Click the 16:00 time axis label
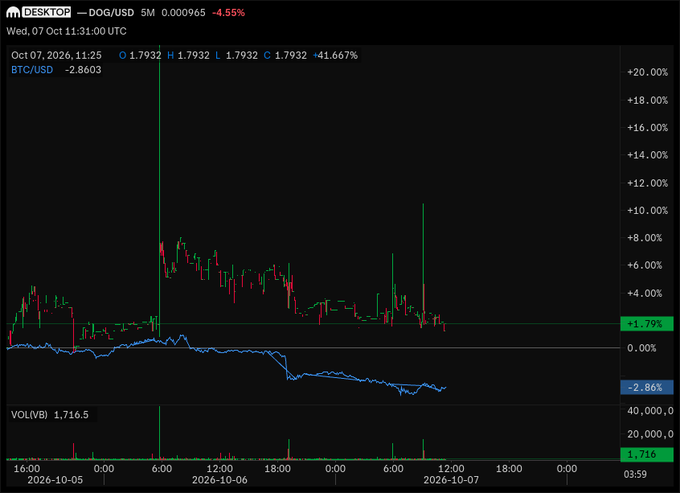The height and width of the screenshot is (493, 680). (27, 469)
